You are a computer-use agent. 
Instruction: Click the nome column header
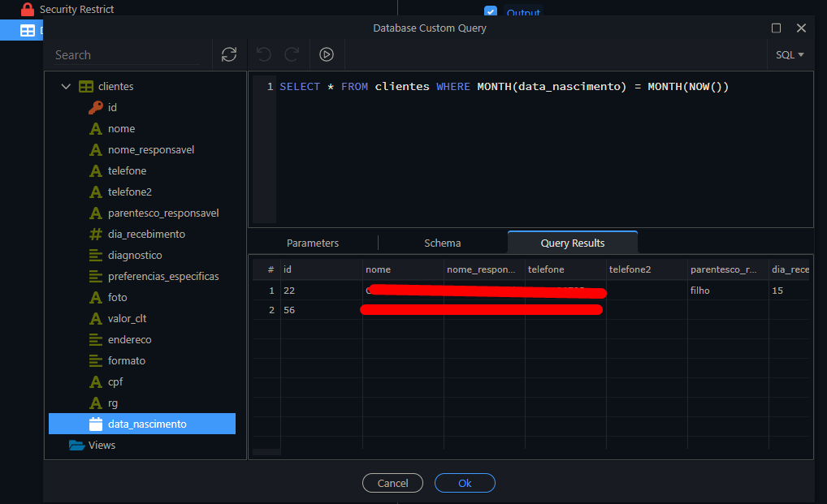point(403,269)
